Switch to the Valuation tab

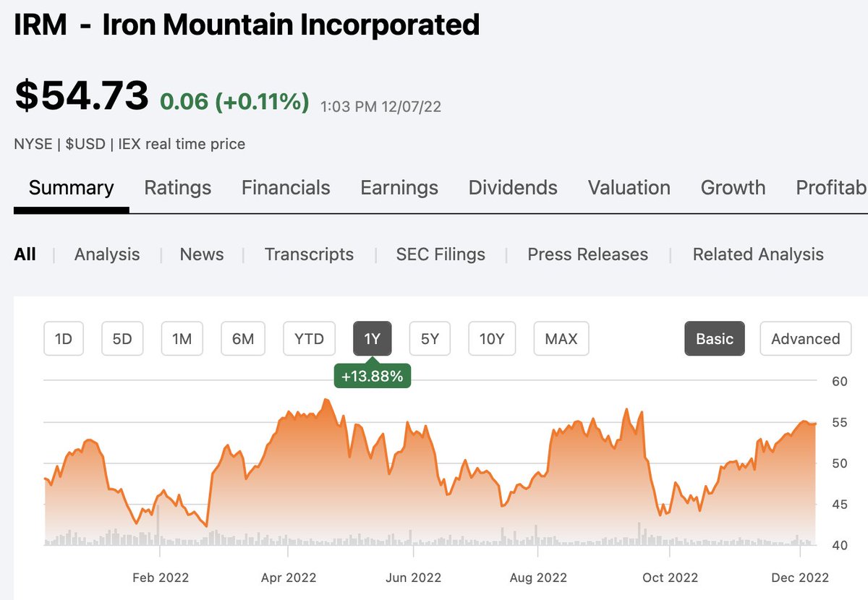pos(629,188)
